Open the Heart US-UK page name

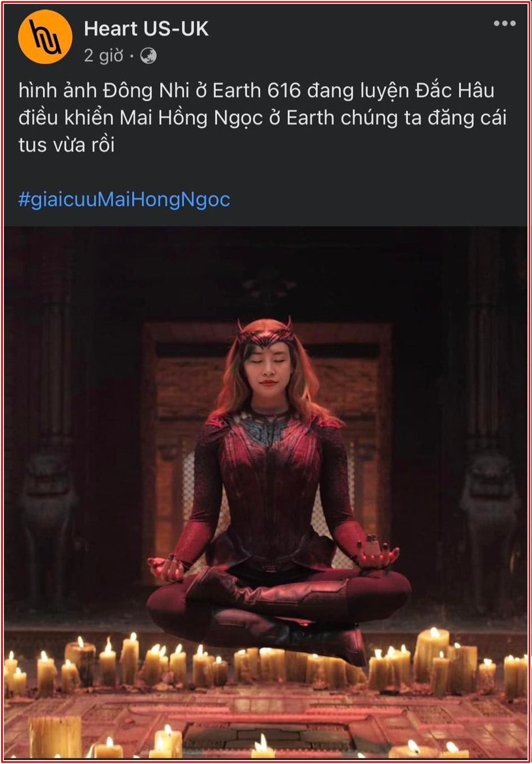[146, 29]
